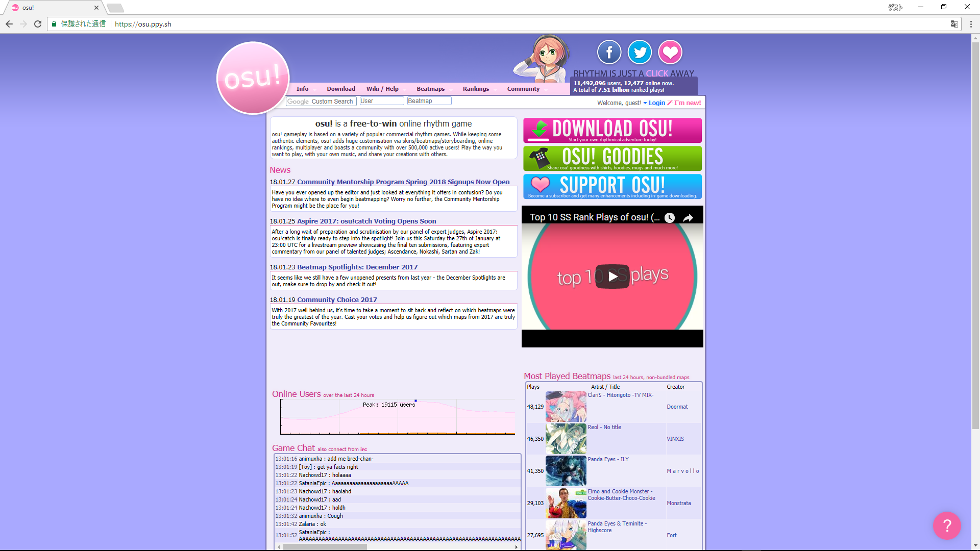
Task: Click the irc link beside Game Chat
Action: (x=363, y=449)
